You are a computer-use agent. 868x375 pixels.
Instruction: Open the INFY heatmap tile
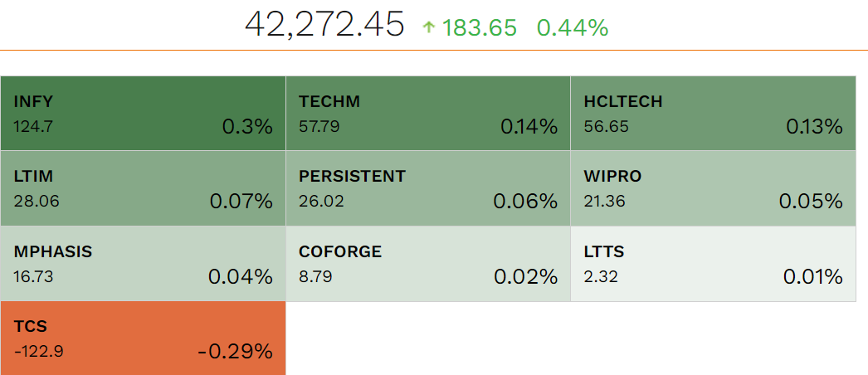coord(143,114)
